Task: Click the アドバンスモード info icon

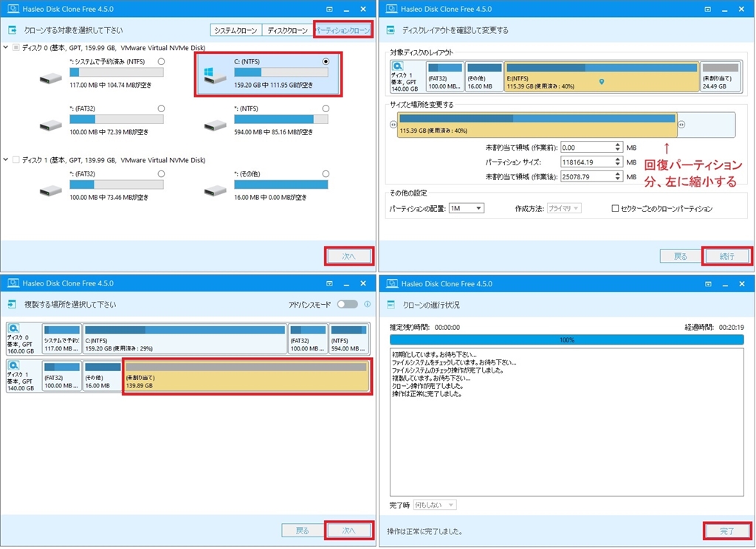Action: 368,304
